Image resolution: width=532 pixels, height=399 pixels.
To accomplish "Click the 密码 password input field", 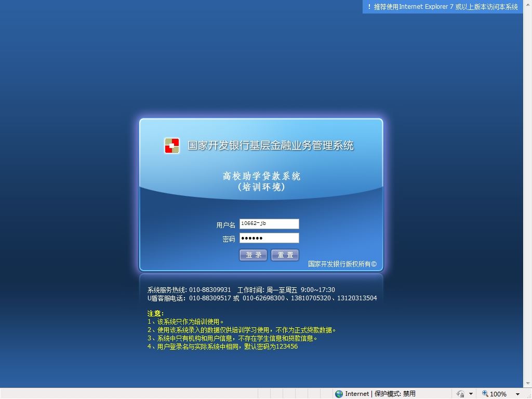I will point(269,238).
